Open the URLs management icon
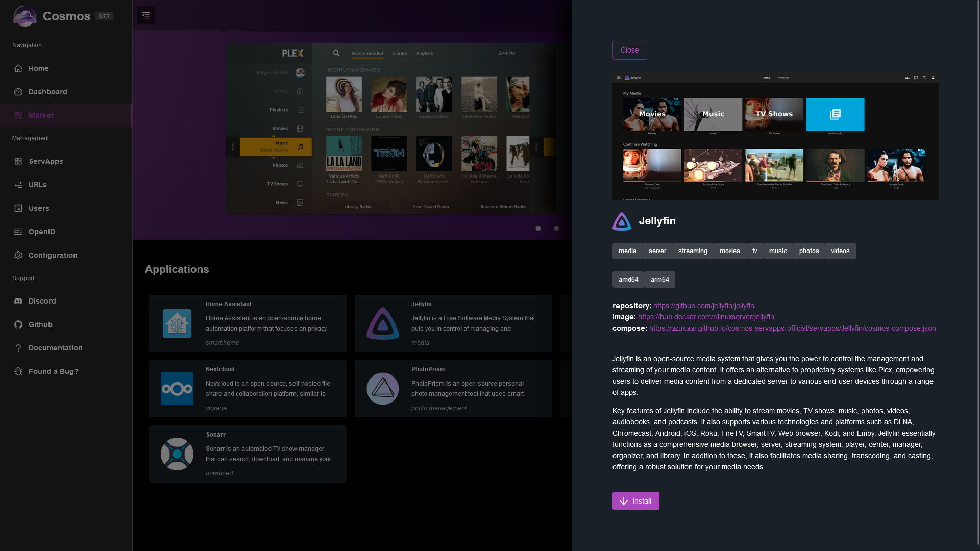Screen dimensions: 980x551 [18, 185]
